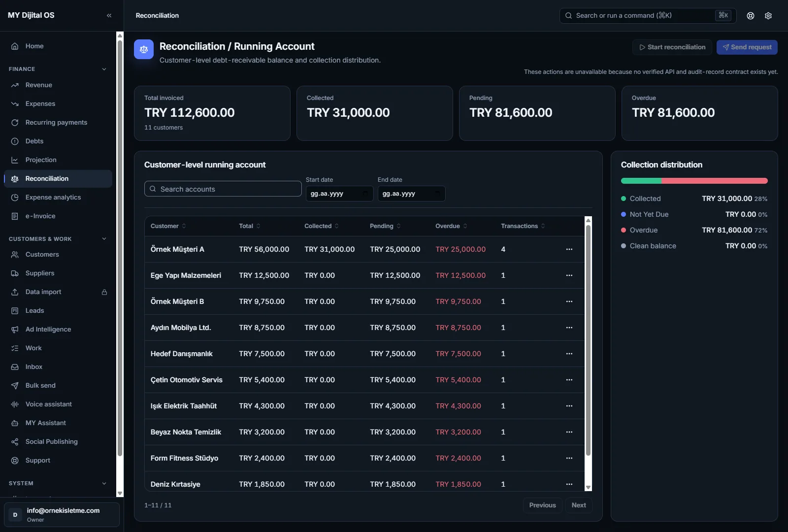The width and height of the screenshot is (788, 532).
Task: Click the Ad Intelligence megaphone icon
Action: 15,330
